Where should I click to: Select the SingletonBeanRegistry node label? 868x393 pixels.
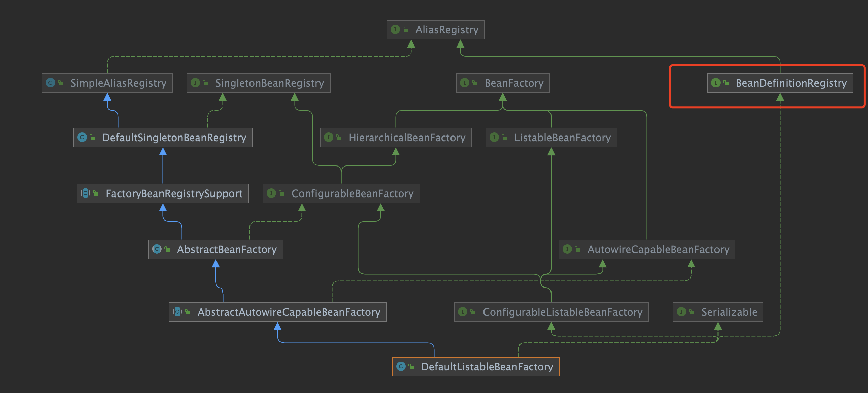(x=270, y=83)
